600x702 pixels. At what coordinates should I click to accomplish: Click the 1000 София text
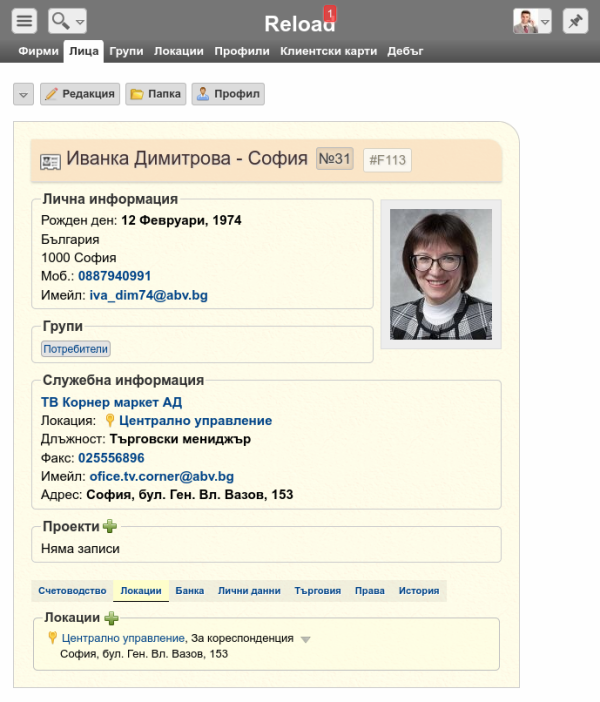pyautogui.click(x=79, y=257)
